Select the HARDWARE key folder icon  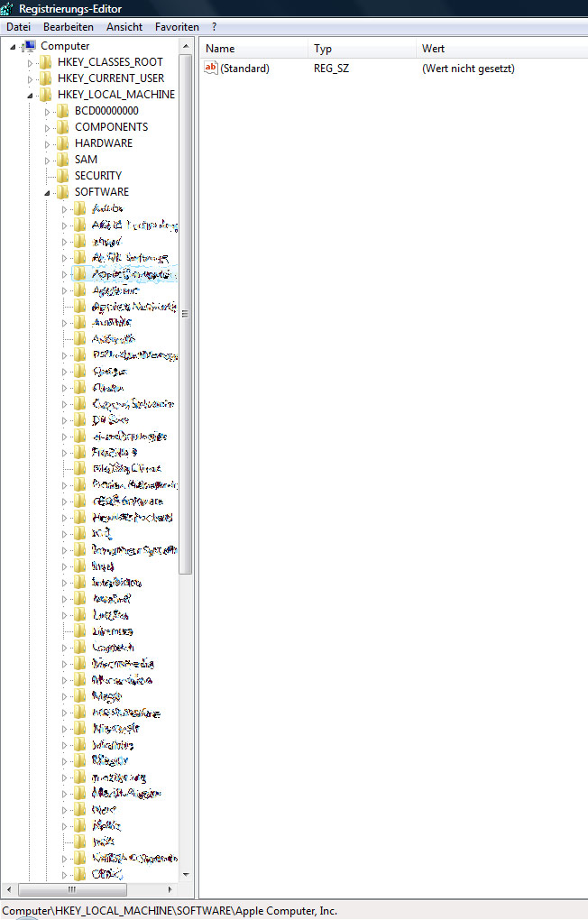(x=63, y=143)
